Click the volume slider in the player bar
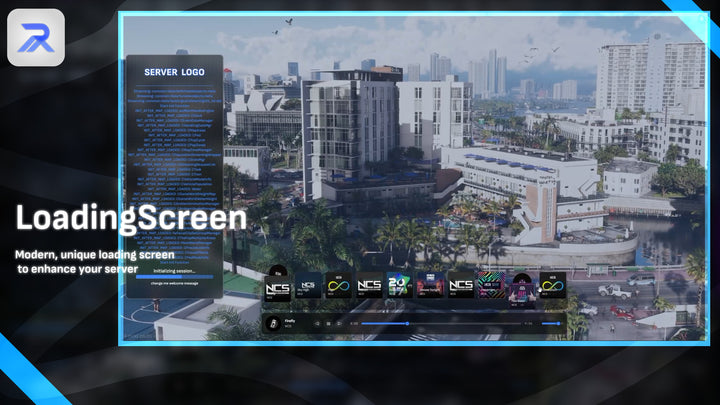This screenshot has width=720, height=405. (x=551, y=324)
